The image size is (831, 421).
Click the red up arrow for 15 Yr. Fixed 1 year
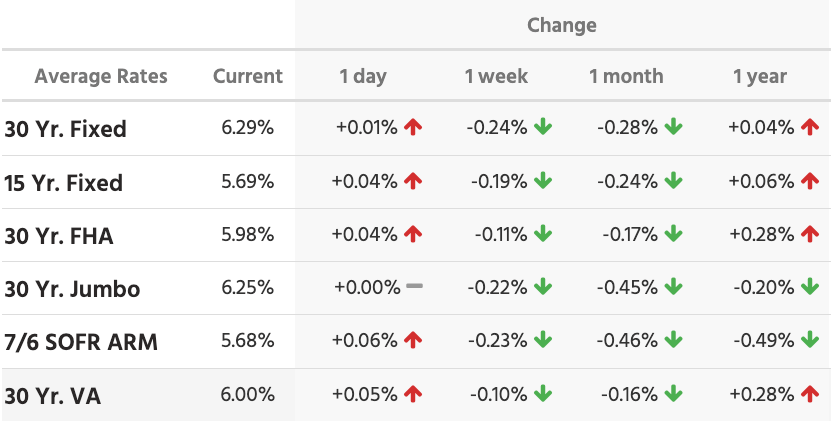810,181
